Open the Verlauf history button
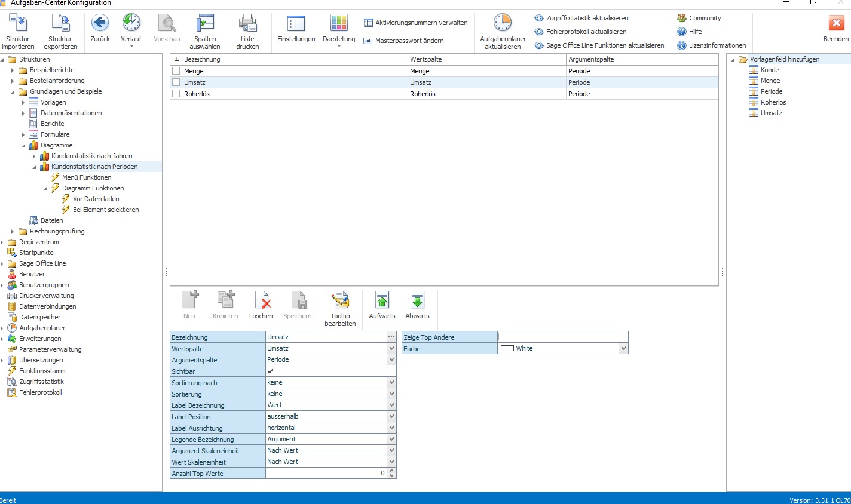This screenshot has width=851, height=504. tap(131, 23)
